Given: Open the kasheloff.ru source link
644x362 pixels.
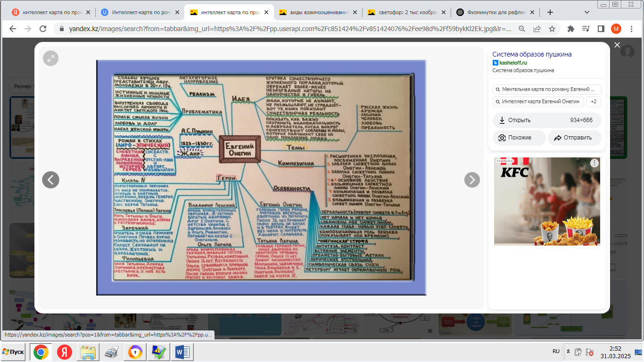Looking at the screenshot, I should (513, 63).
